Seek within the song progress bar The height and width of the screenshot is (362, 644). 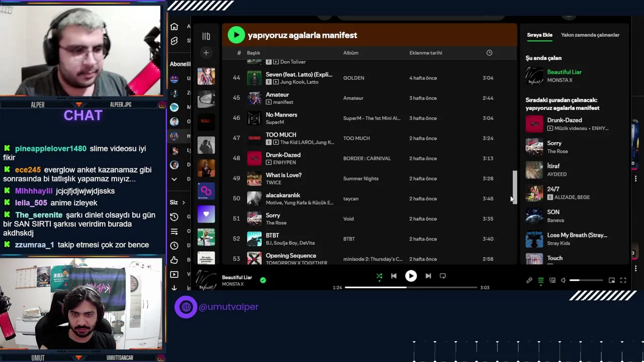(x=411, y=288)
